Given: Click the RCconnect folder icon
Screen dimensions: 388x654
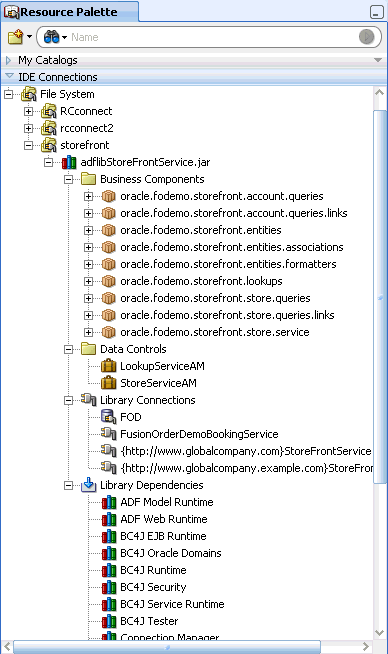Looking at the screenshot, I should 49,111.
